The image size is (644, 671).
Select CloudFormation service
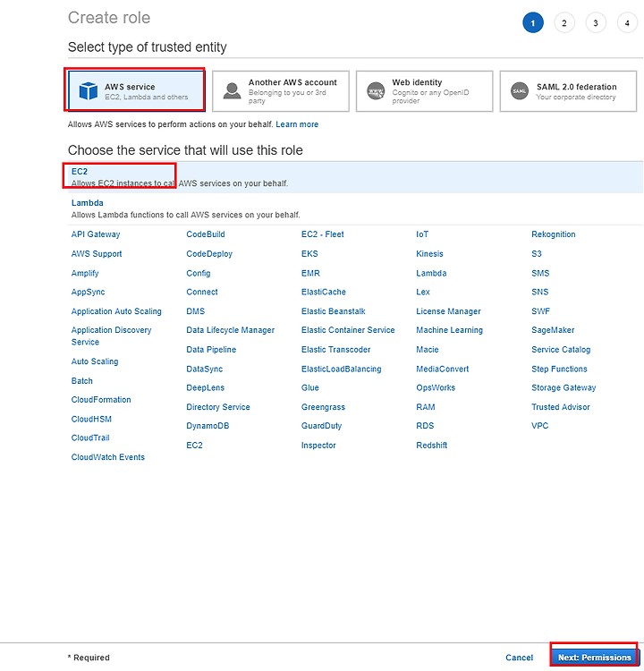point(101,400)
